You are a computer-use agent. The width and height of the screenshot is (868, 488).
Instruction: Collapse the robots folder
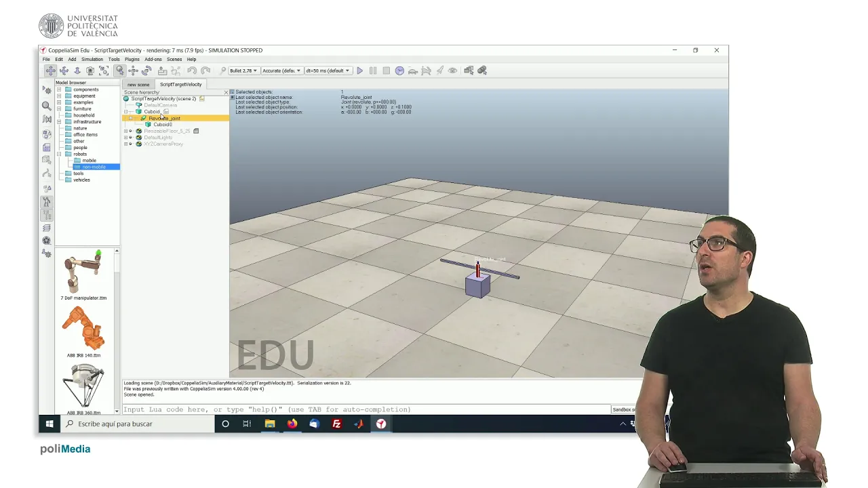click(59, 154)
